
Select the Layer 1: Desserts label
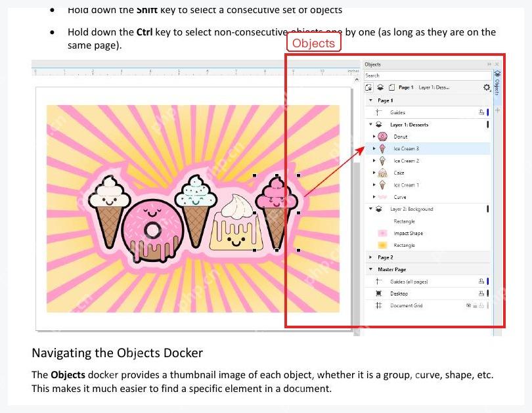point(409,125)
